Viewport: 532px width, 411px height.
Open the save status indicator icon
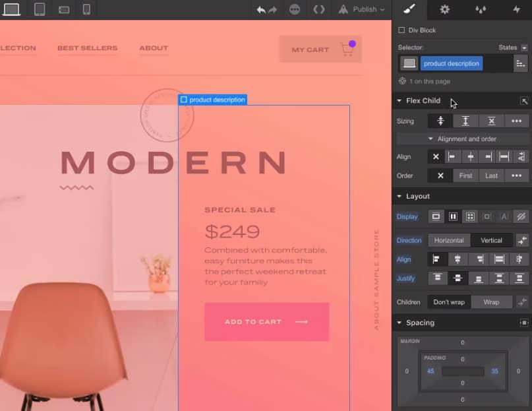pyautogui.click(x=295, y=9)
